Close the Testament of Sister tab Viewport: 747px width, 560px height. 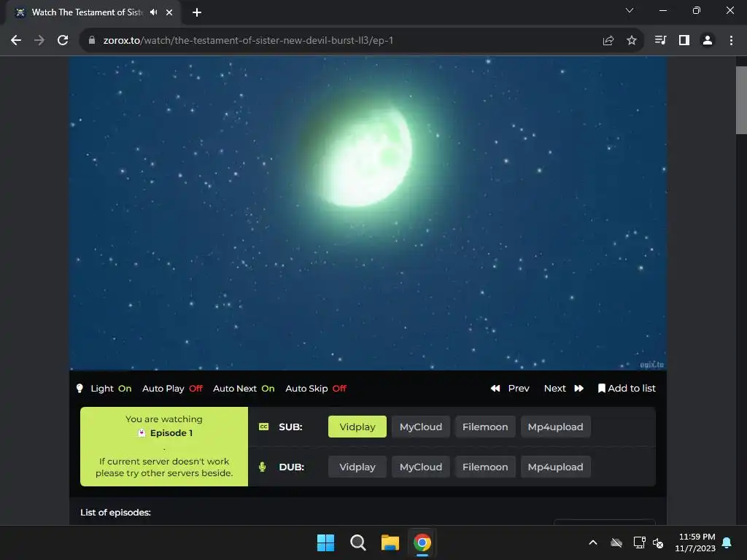[169, 12]
